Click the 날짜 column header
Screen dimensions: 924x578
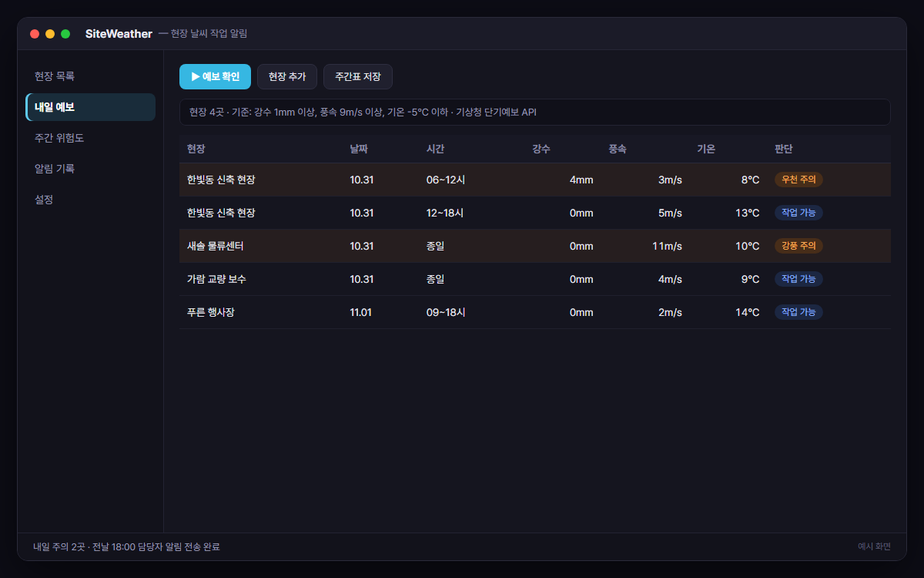coord(359,149)
